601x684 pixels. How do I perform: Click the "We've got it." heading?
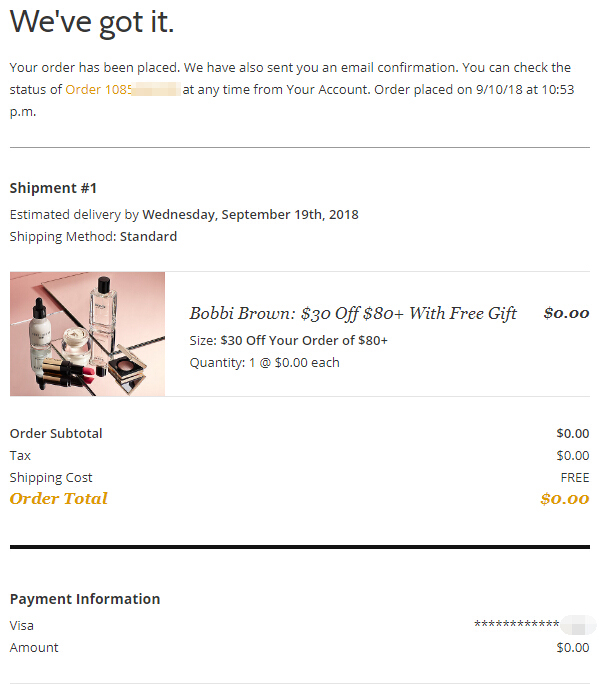click(91, 22)
